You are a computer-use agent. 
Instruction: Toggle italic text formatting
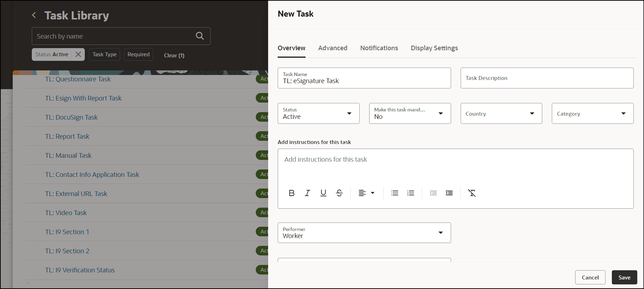(307, 193)
